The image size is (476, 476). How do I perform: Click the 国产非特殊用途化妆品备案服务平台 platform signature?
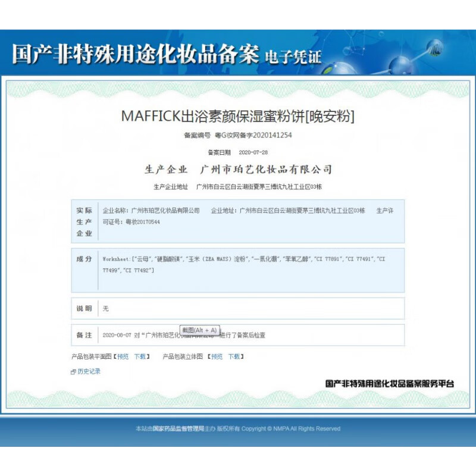coord(390,383)
